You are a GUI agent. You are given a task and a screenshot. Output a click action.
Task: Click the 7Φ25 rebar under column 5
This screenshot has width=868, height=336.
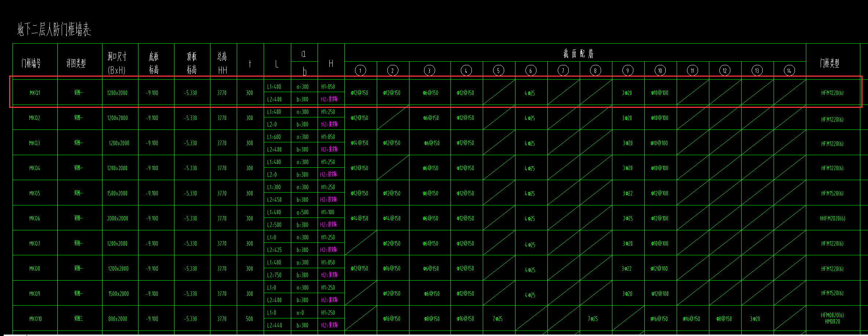point(498,319)
